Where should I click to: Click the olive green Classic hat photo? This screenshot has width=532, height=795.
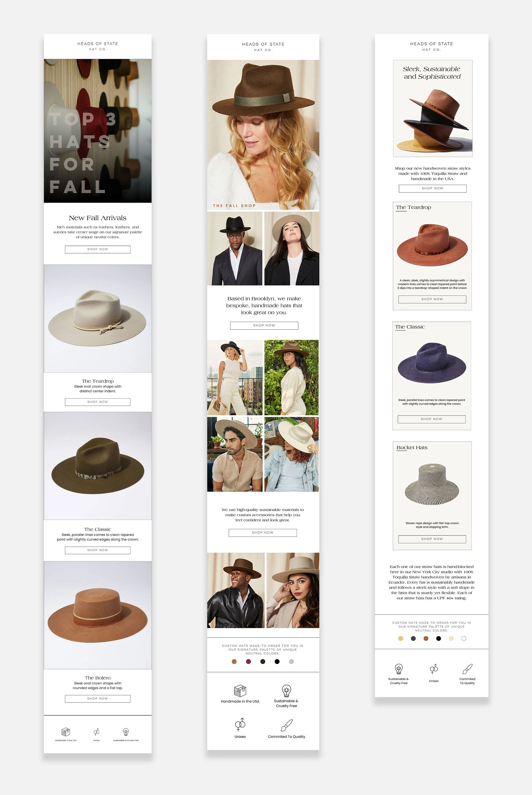pos(98,465)
